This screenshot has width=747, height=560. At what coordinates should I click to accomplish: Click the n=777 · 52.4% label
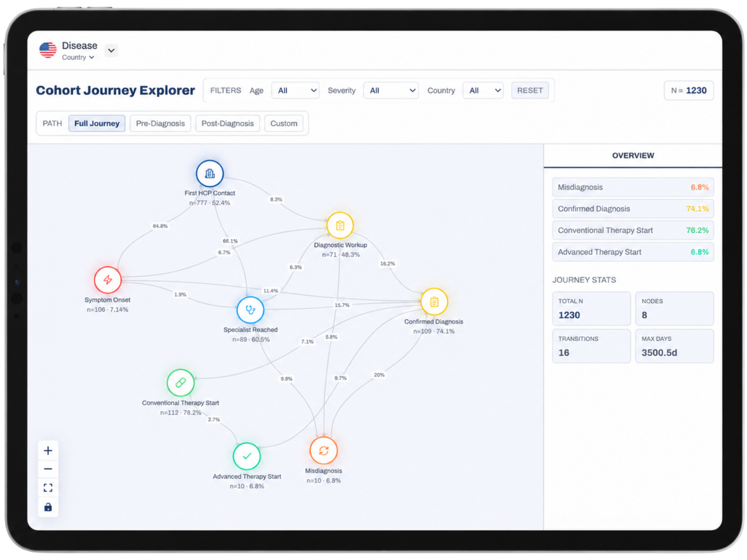pos(210,203)
